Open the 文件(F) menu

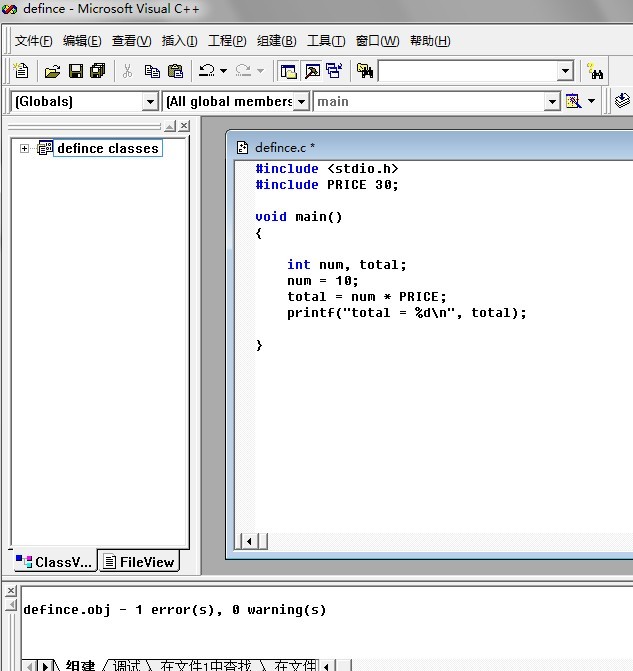[x=33, y=41]
